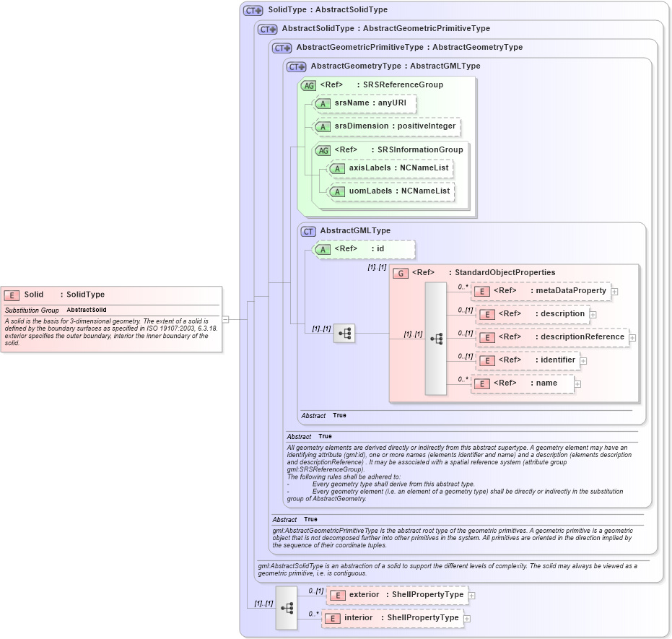Click the CT icon beside AbstractSolidType

pyautogui.click(x=267, y=30)
